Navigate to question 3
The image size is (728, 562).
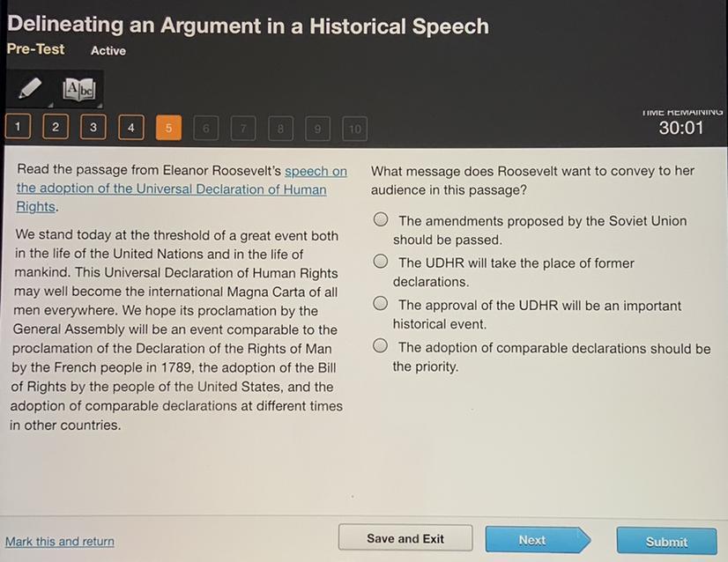tap(93, 128)
